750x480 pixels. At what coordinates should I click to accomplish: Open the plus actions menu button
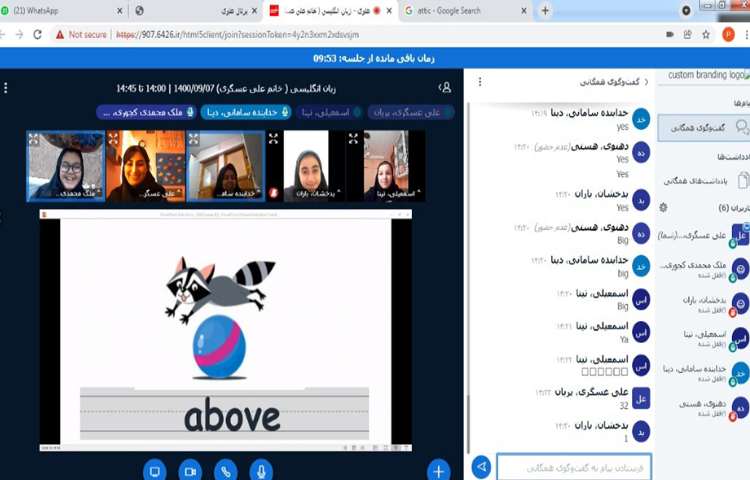[x=439, y=471]
